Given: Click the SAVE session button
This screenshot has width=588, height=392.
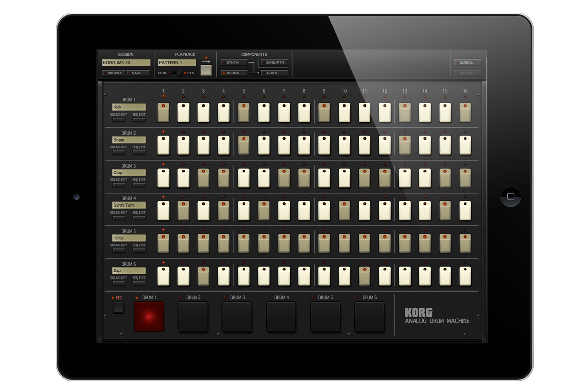Looking at the screenshot, I should tap(138, 73).
